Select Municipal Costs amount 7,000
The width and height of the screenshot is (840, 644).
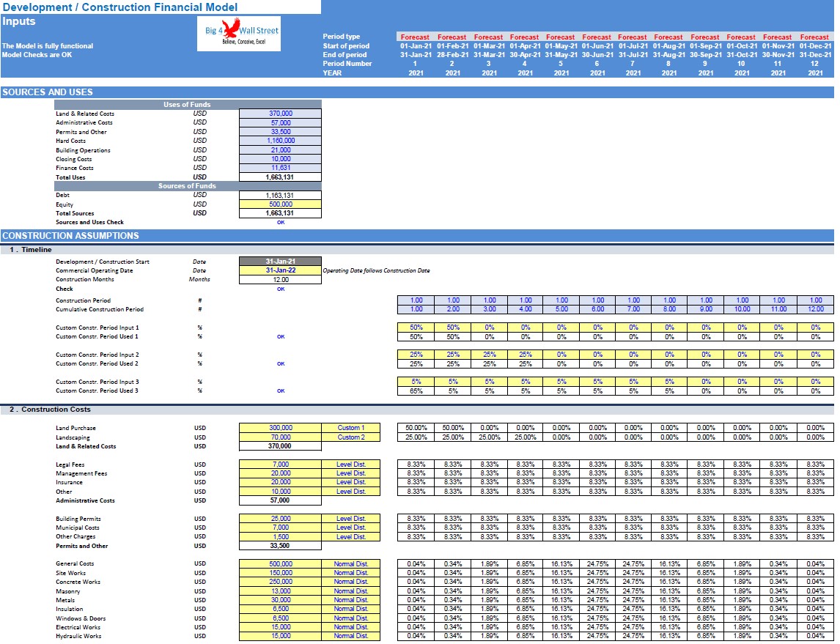coord(280,528)
